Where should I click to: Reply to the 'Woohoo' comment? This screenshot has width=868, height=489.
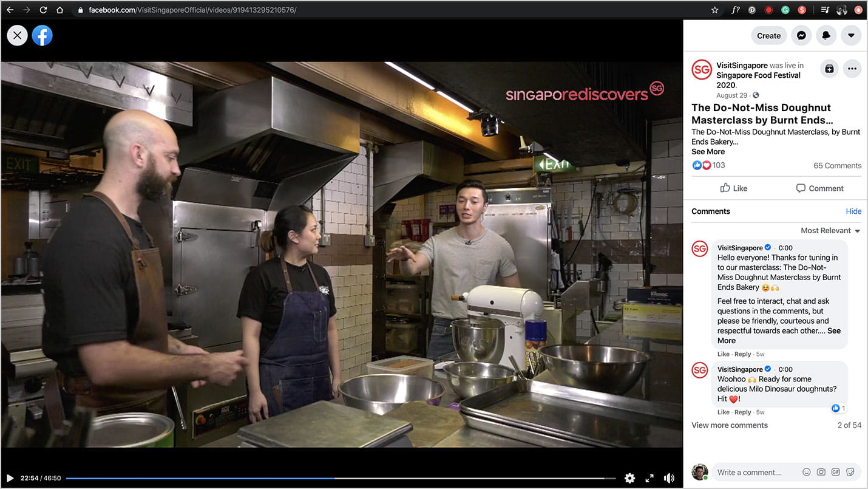click(x=742, y=412)
